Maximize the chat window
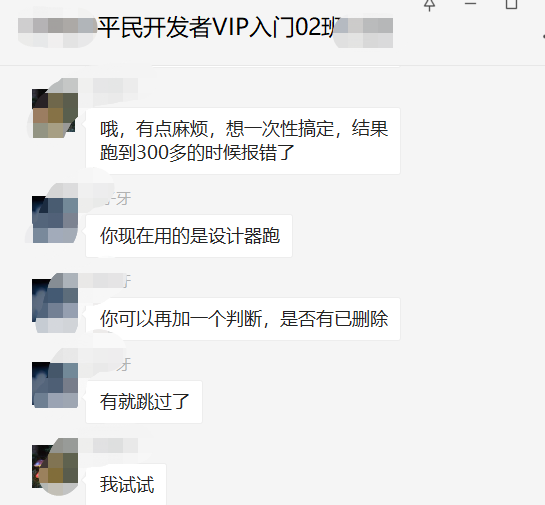Image resolution: width=545 pixels, height=505 pixels. click(511, 4)
